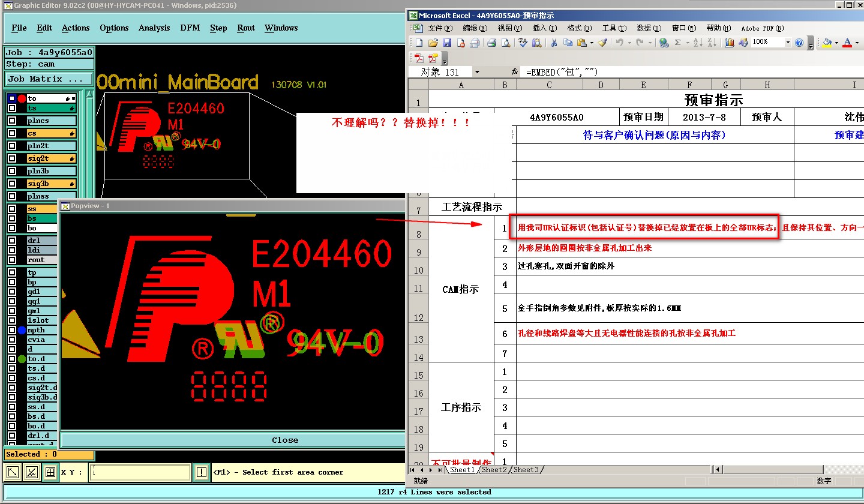
Task: Click the angle snap icon beside X Y field
Action: point(31,472)
